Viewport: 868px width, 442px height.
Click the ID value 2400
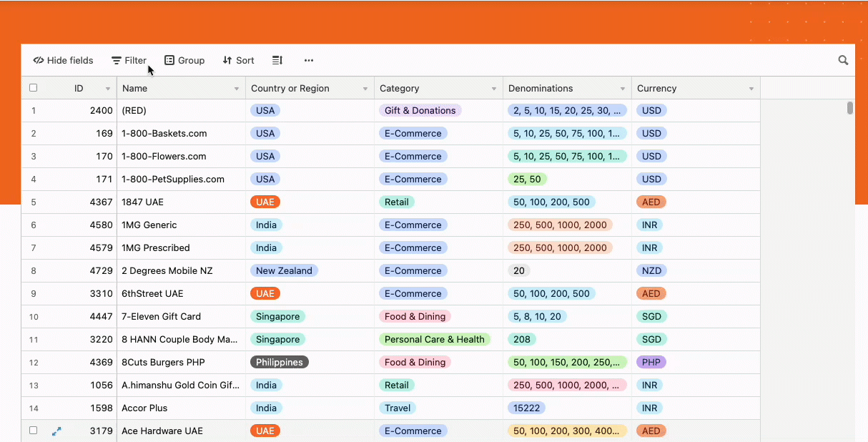point(101,111)
